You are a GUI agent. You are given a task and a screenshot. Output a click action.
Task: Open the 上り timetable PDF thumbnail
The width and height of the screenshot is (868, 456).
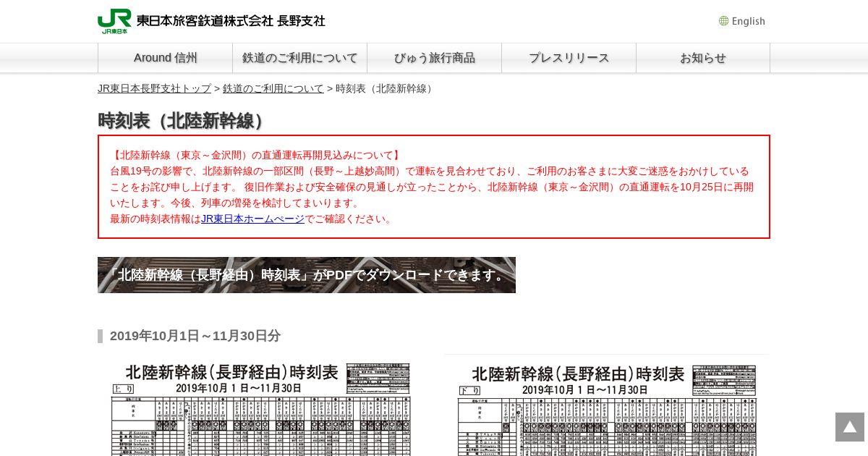coord(260,405)
